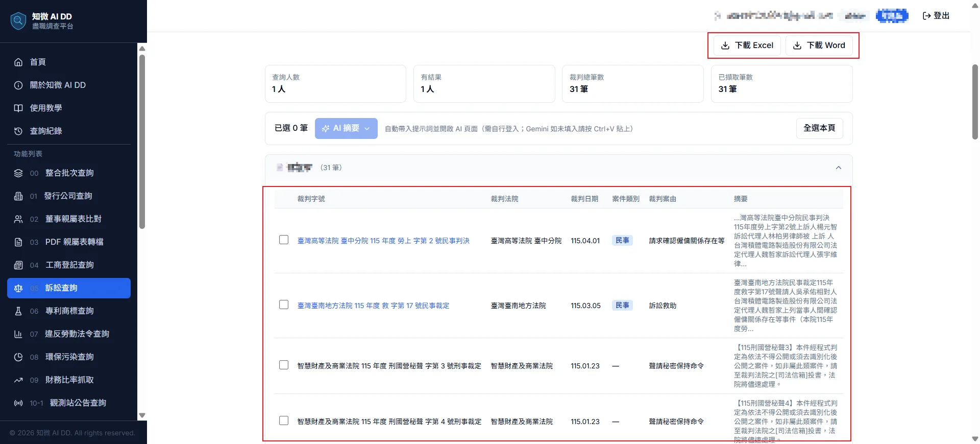This screenshot has width=980, height=444.
Task: Check the 臺灣臺南地方法院 救字第 17 號 row checkbox
Action: click(284, 305)
